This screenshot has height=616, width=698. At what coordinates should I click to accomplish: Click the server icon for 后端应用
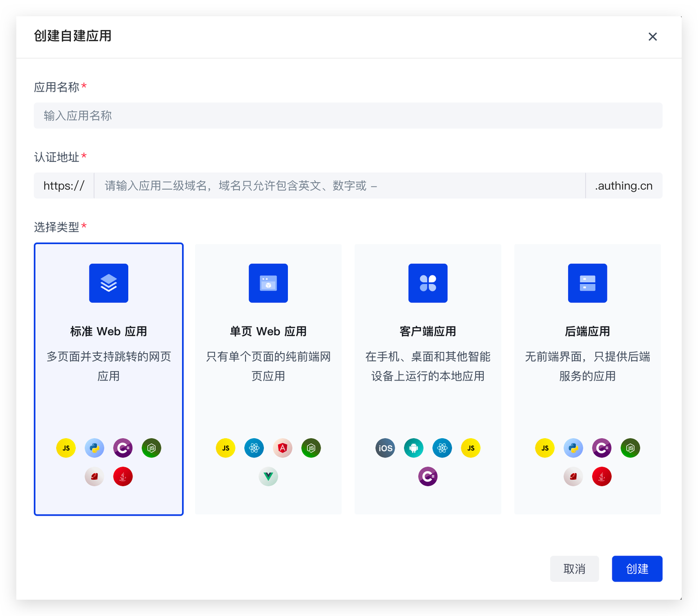[587, 283]
